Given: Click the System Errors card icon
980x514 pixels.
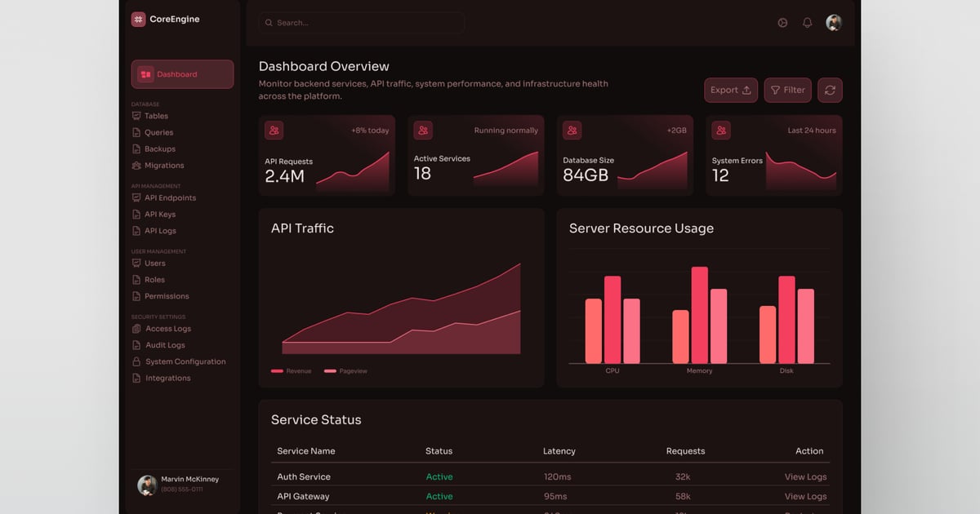Looking at the screenshot, I should [x=721, y=130].
